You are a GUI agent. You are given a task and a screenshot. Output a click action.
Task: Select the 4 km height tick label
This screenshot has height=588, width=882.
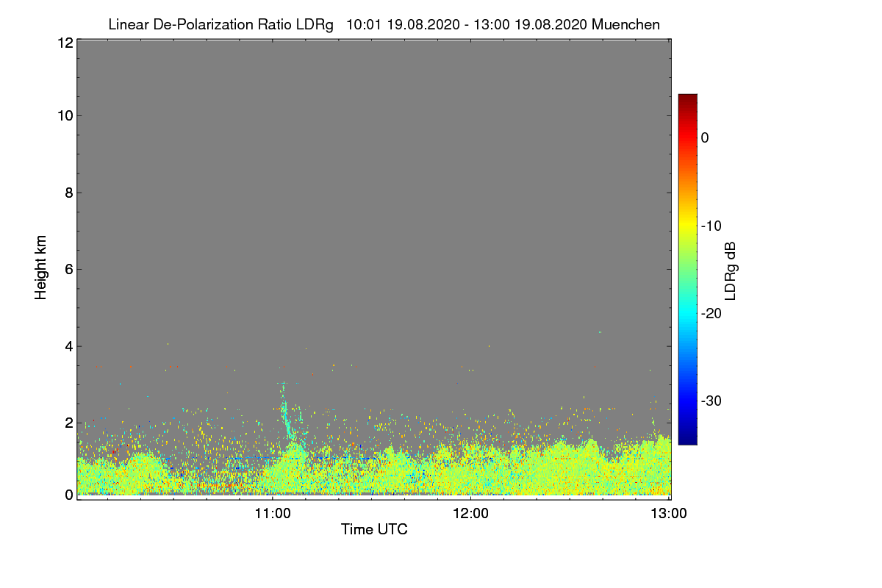(x=68, y=345)
